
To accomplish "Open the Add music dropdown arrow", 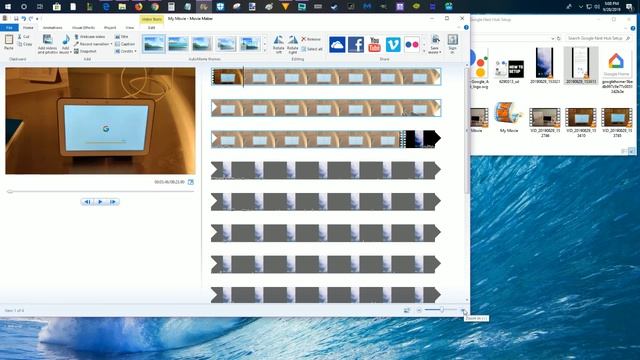I will (x=70, y=52).
